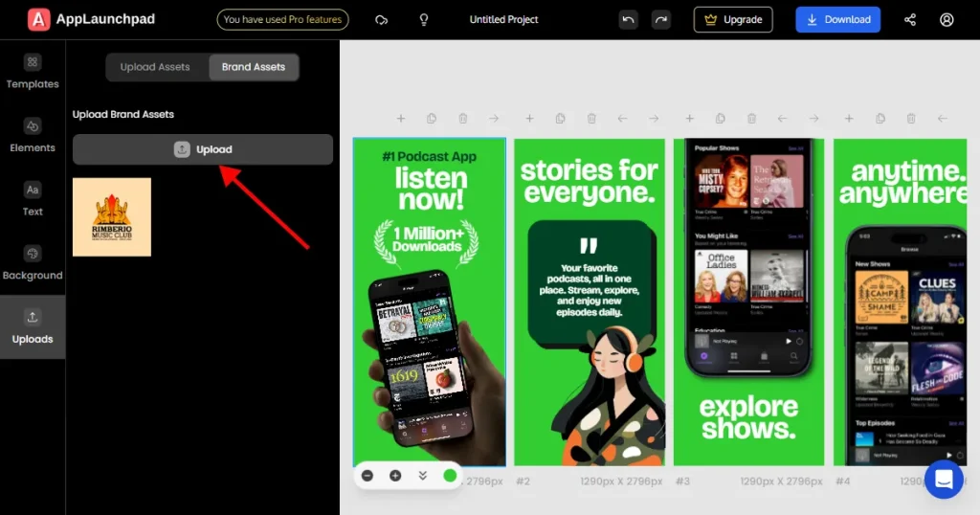Viewport: 980px width, 515px height.
Task: Open the share options icon
Action: coord(910,20)
